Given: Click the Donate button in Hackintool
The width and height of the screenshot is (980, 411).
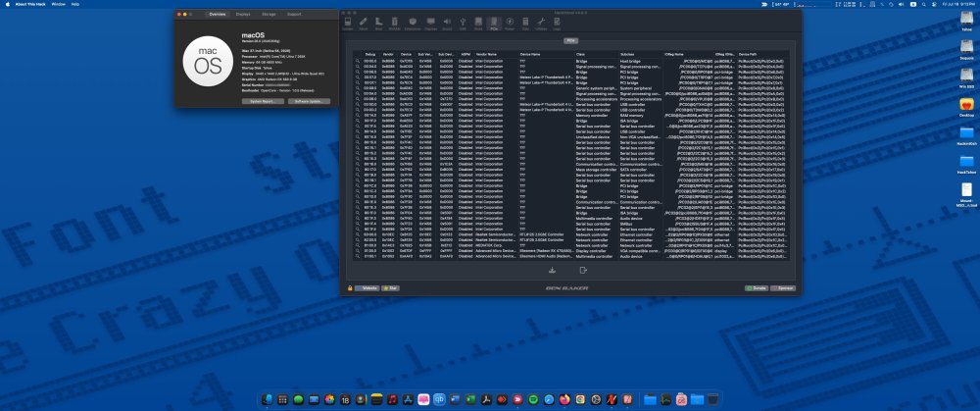Looking at the screenshot, I should coord(757,288).
